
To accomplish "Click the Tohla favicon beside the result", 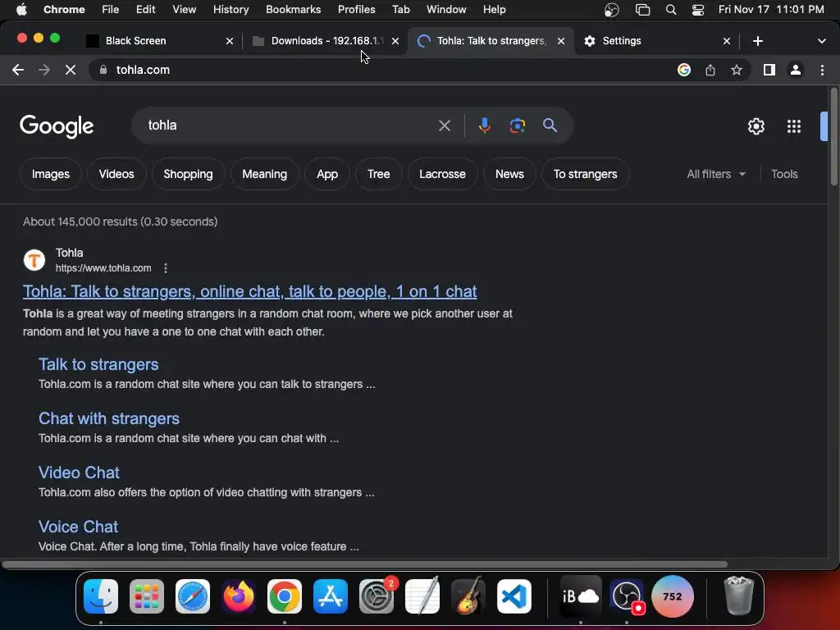I will point(34,260).
